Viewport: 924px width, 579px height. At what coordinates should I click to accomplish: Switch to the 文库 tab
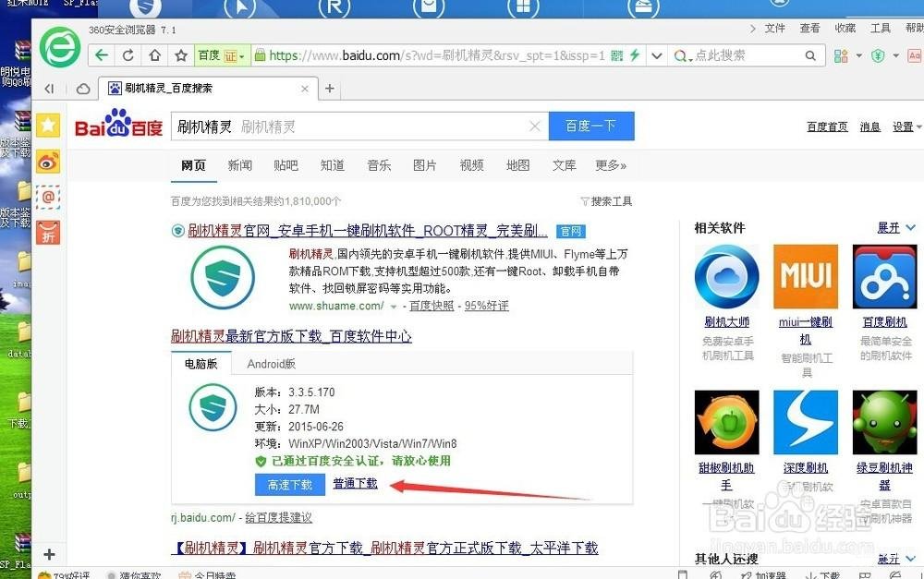[564, 165]
